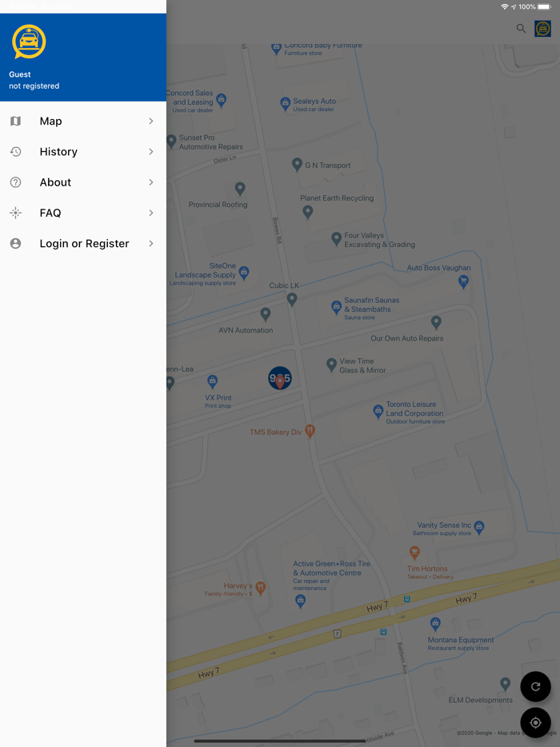Expand the History row chevron
This screenshot has width=560, height=747.
(x=150, y=152)
